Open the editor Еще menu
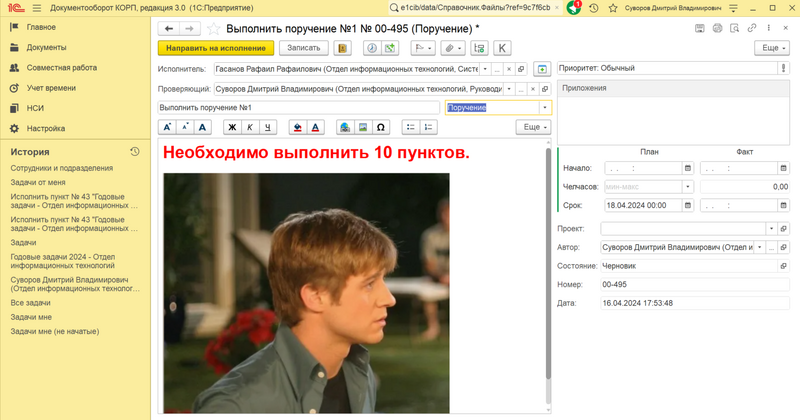800x420 pixels. [534, 127]
